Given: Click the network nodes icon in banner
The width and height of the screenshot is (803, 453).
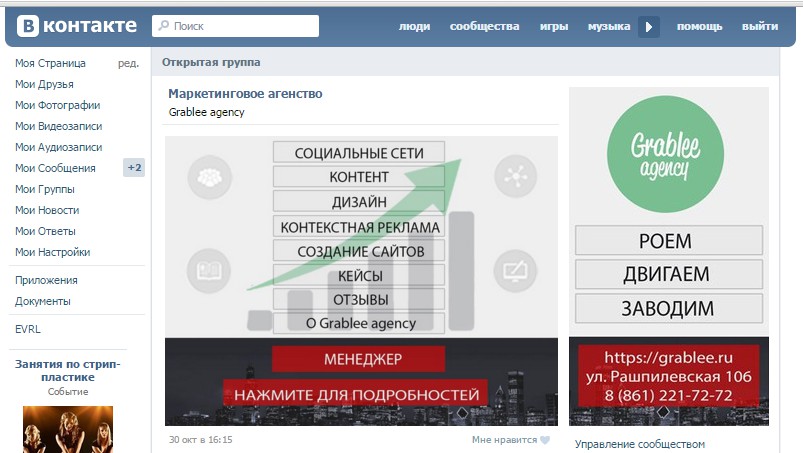Looking at the screenshot, I should [x=515, y=176].
